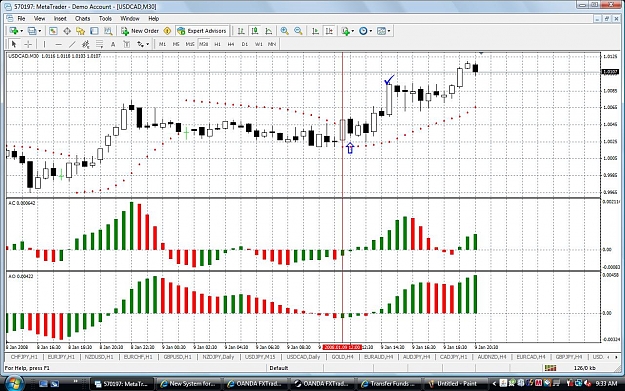Switch to D1 timeframe
Screen dimensions: 625x391
click(x=245, y=44)
